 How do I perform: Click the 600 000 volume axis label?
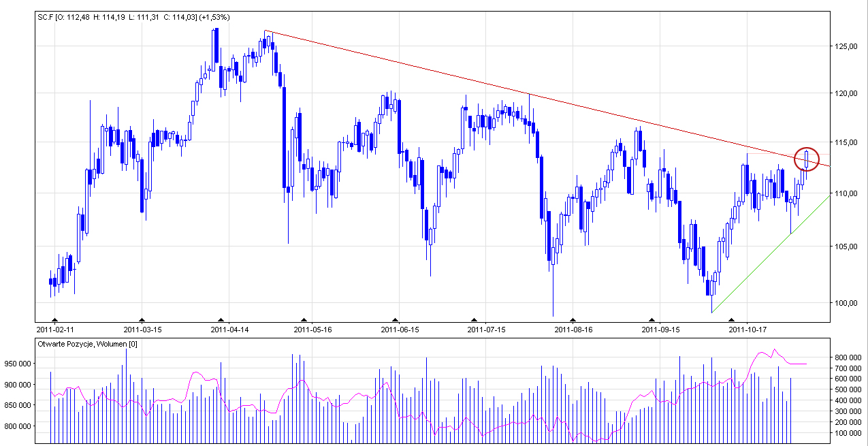(849, 379)
